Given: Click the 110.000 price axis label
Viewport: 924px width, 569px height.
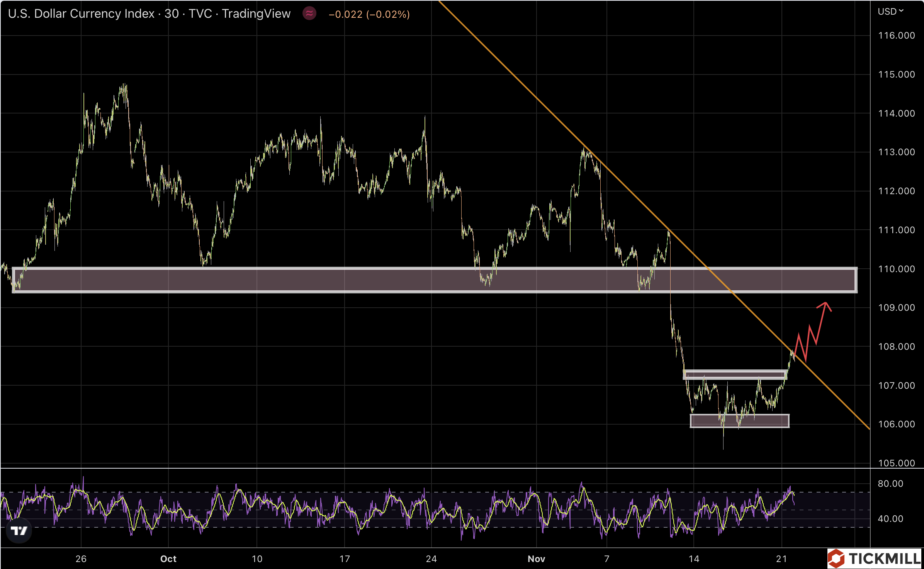Looking at the screenshot, I should [x=896, y=269].
